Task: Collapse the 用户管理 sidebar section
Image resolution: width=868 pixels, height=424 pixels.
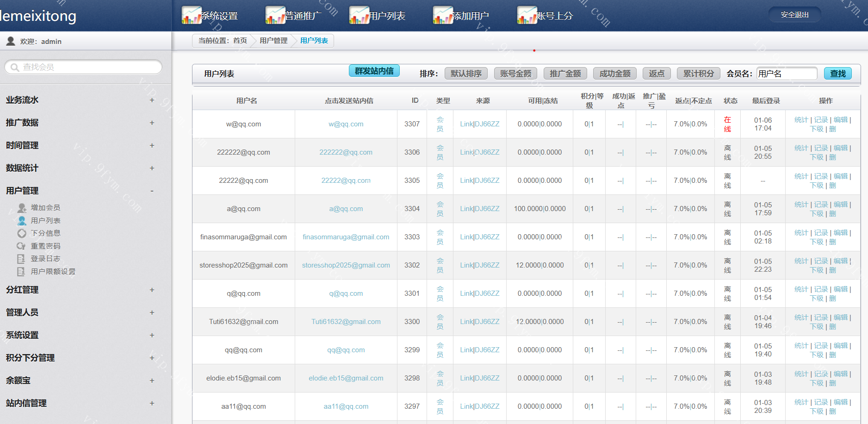Action: click(152, 191)
